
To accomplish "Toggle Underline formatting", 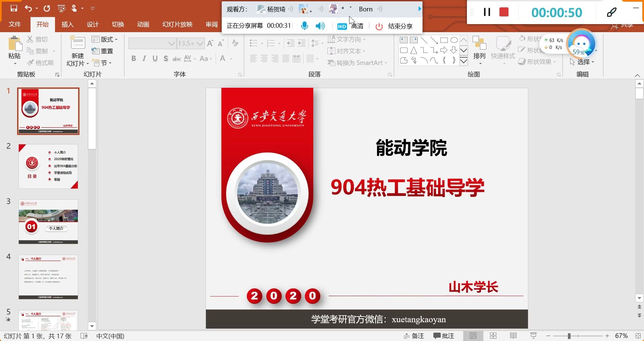I will [x=155, y=59].
